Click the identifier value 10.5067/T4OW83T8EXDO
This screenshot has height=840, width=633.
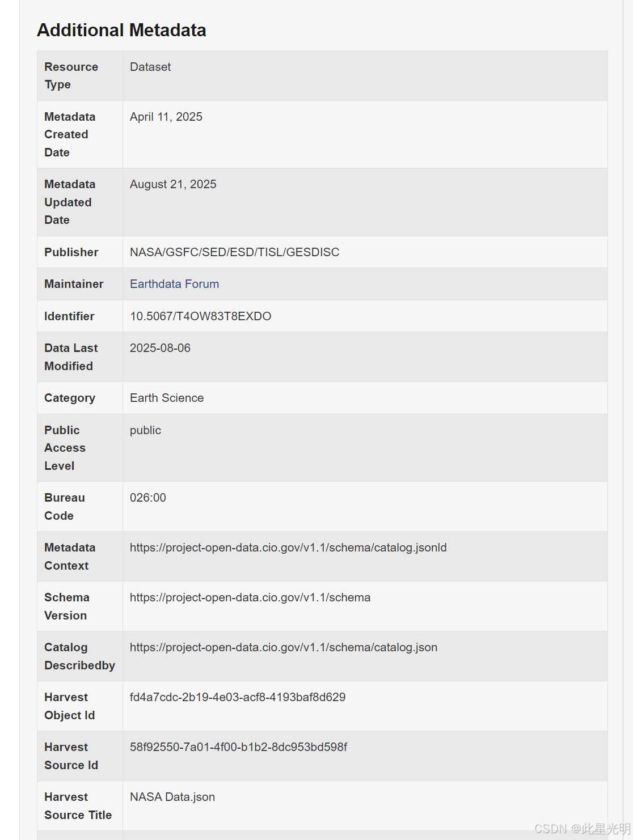point(200,316)
